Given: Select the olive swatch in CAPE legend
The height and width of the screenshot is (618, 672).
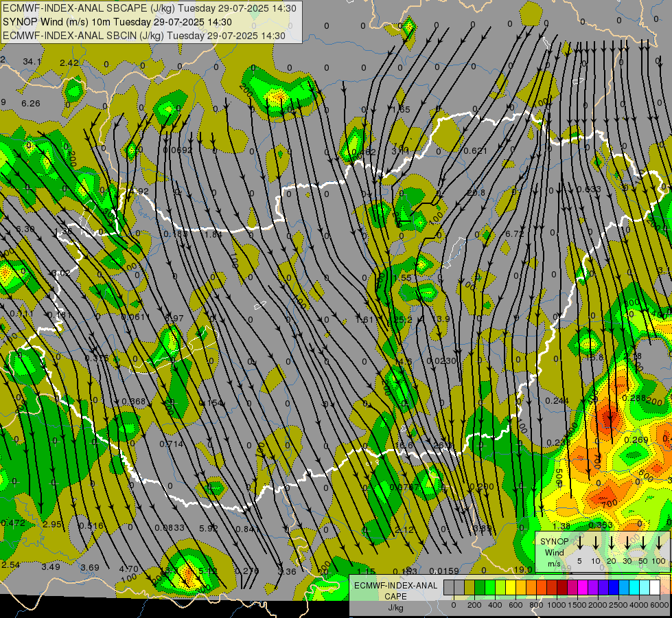Looking at the screenshot, I should click(470, 587).
